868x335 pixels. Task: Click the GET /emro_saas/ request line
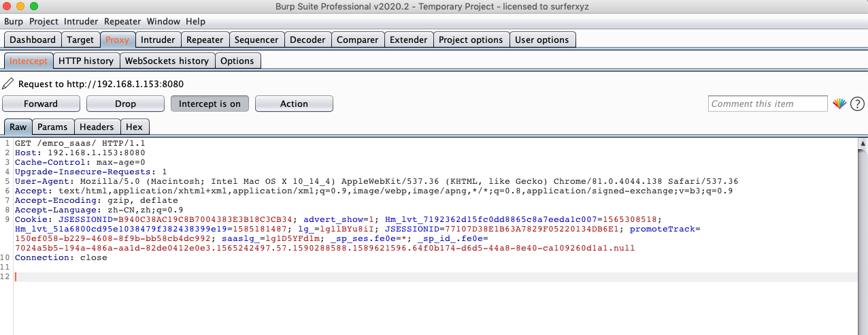[x=80, y=144]
